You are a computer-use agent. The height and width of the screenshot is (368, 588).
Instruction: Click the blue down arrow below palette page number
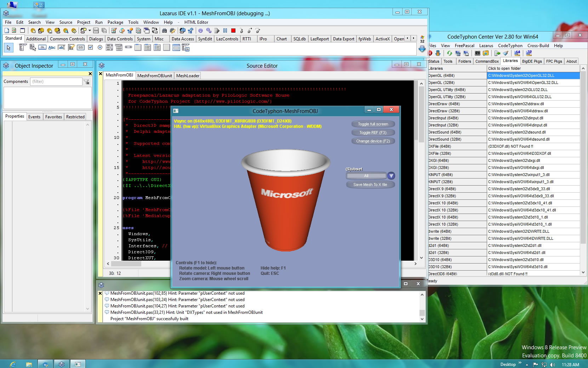422,49
